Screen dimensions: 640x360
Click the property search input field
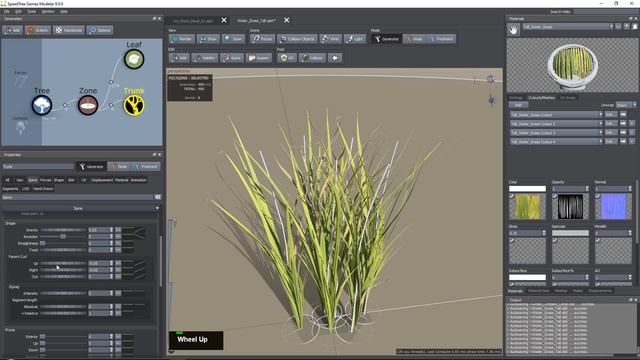point(78,197)
